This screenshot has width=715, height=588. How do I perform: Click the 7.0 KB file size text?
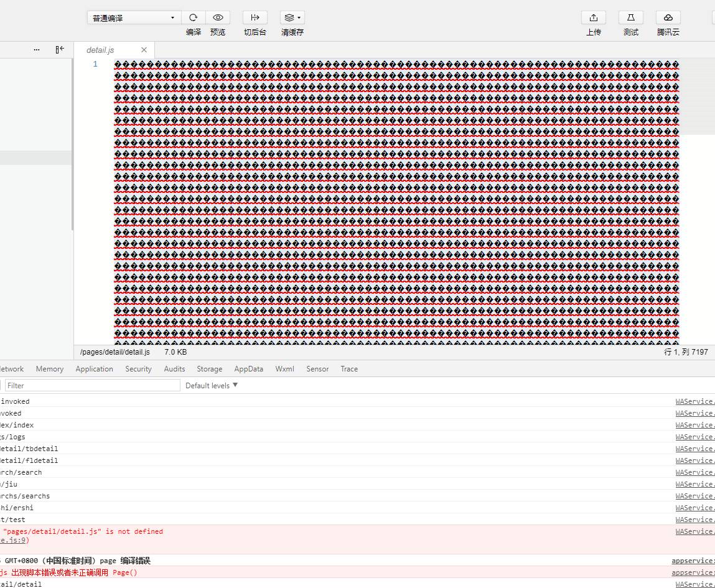tap(175, 352)
